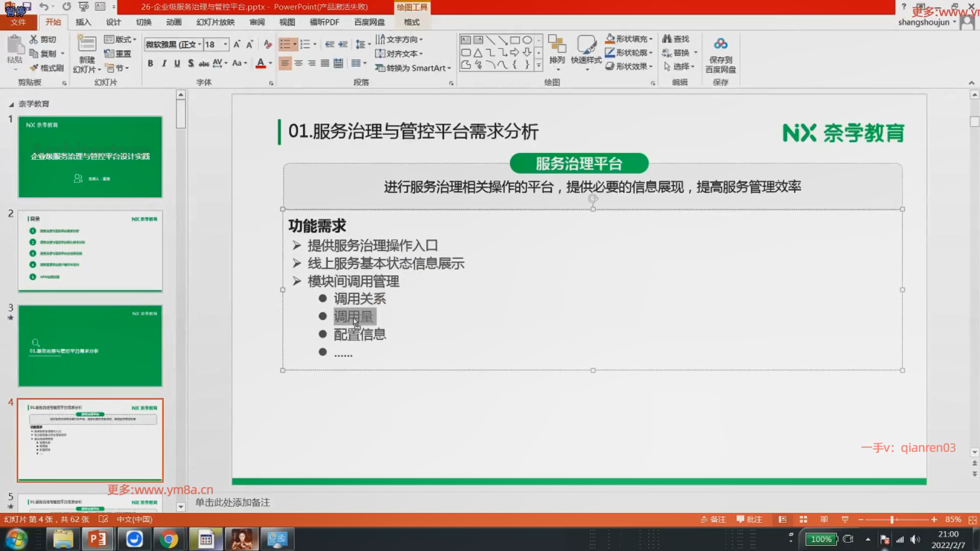Image resolution: width=980 pixels, height=551 pixels.
Task: Click the Format Painter brush icon
Action: point(34,68)
